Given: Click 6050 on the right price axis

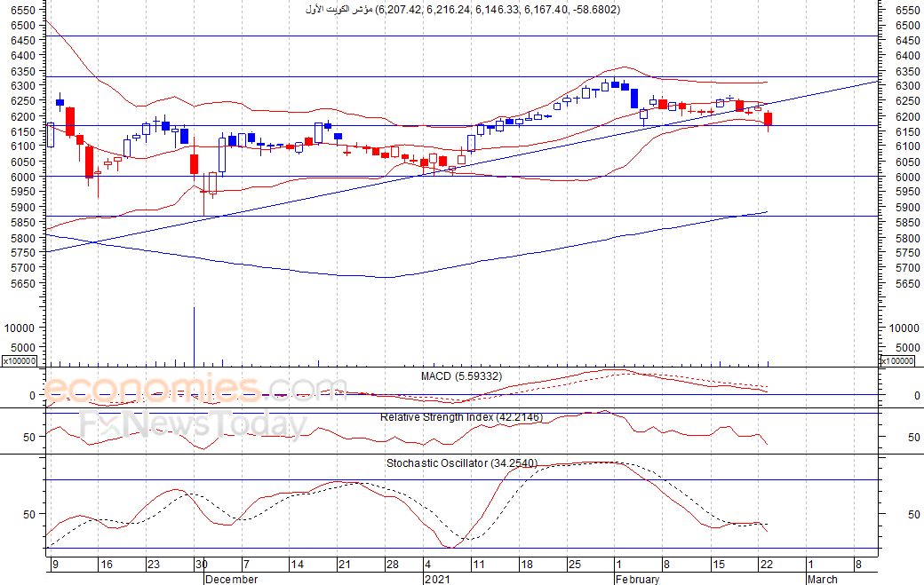Looking at the screenshot, I should [x=907, y=162].
